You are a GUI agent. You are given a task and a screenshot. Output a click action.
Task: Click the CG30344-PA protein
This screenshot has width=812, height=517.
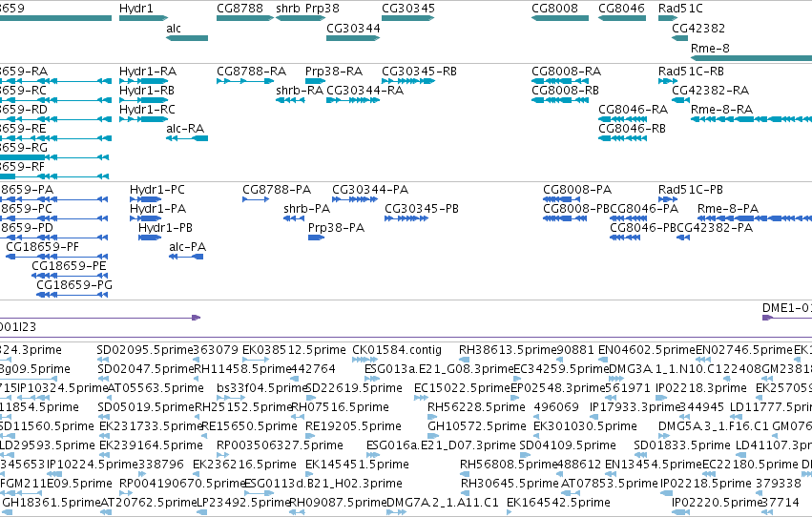click(x=370, y=190)
